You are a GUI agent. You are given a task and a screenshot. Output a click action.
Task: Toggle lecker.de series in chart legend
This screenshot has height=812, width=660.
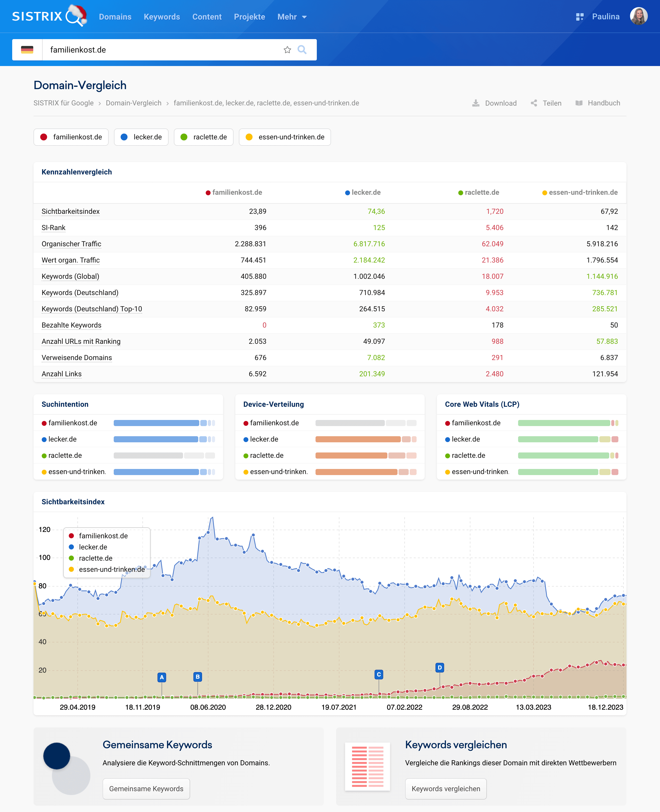[x=93, y=547]
